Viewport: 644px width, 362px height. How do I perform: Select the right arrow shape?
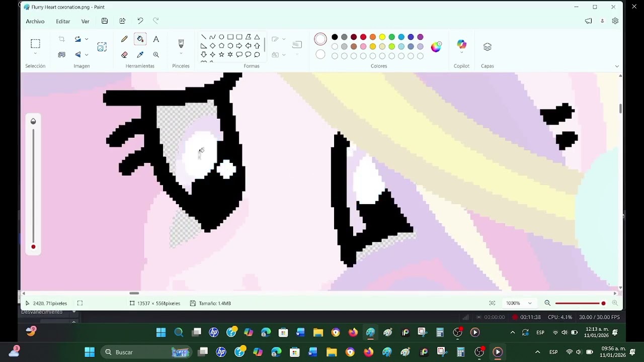click(x=239, y=46)
